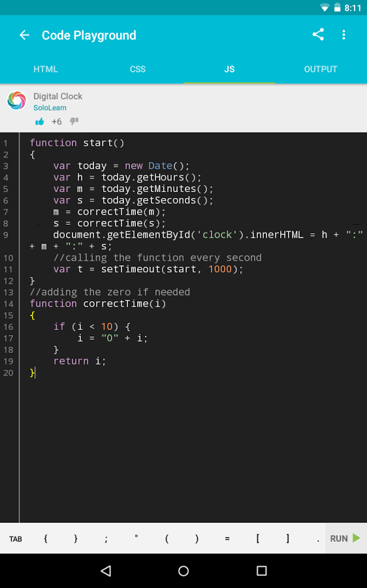367x588 pixels.
Task: Insert opening curly brace symbol
Action: coord(46,538)
